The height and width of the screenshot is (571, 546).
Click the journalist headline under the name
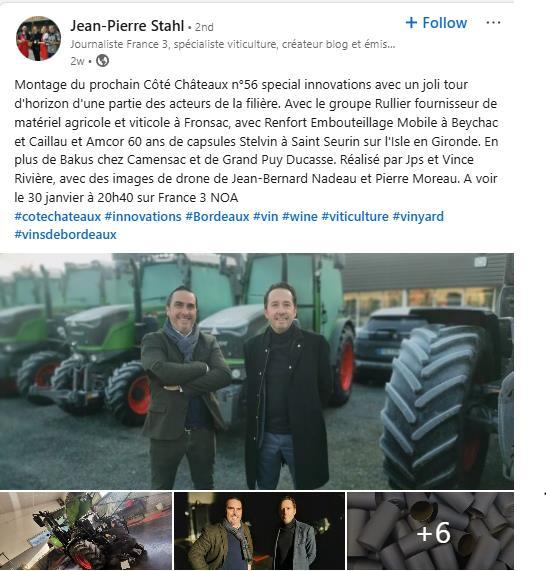[x=233, y=44]
